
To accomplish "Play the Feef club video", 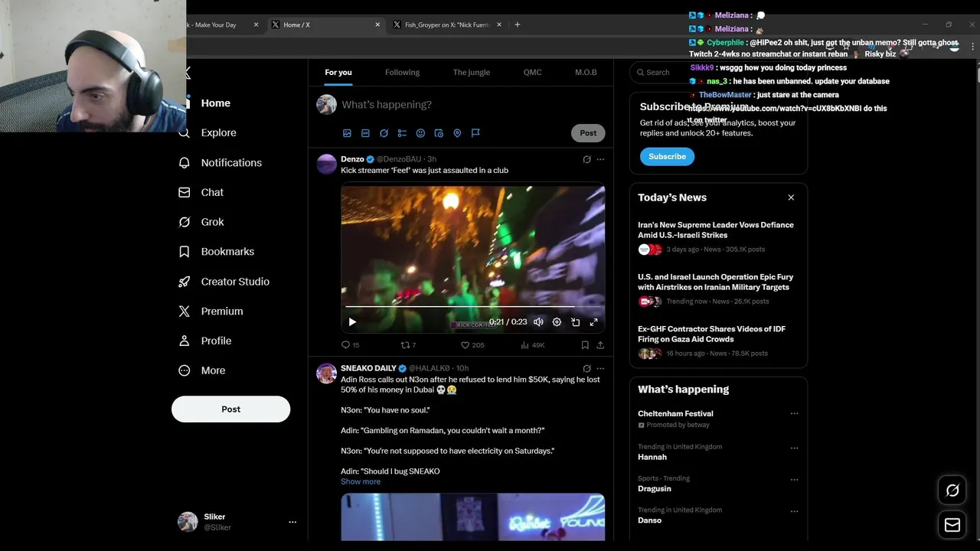I will tap(352, 322).
